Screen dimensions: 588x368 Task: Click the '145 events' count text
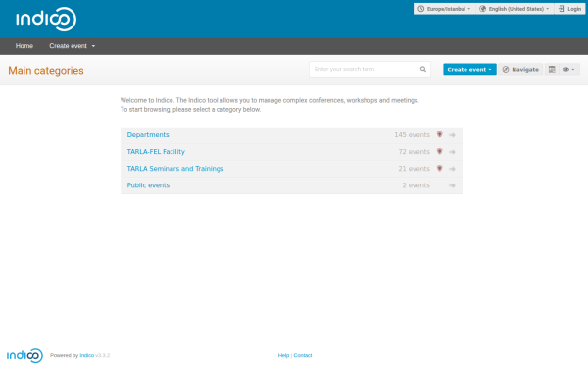413,135
